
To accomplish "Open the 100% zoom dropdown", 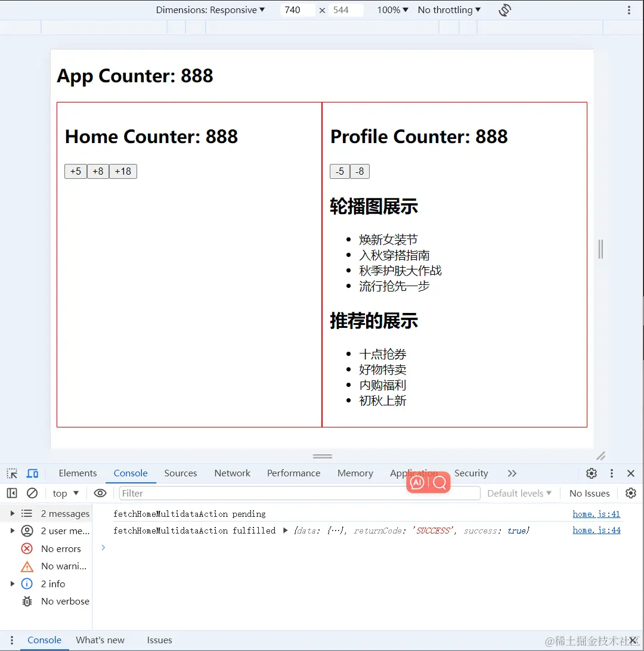I will click(392, 10).
